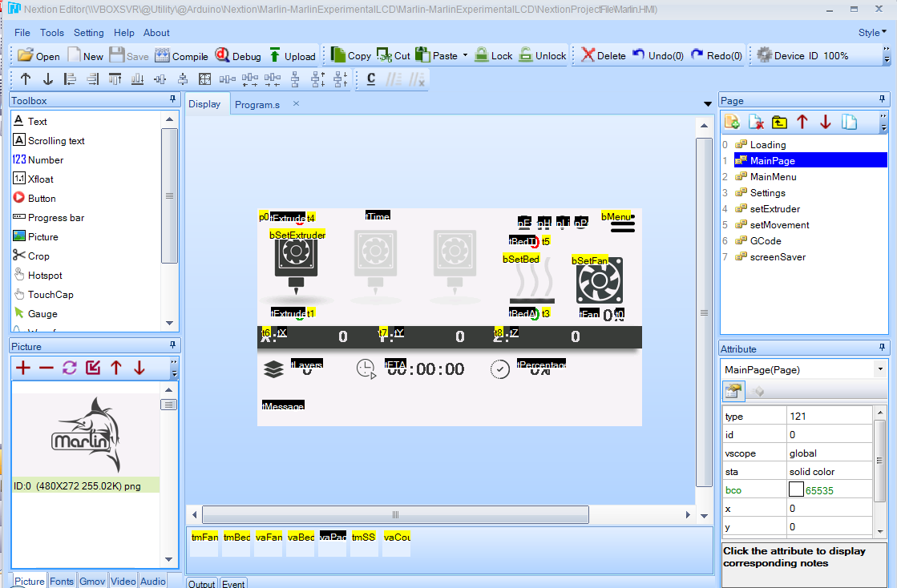Switch to the Event tab
897x588 pixels.
tap(233, 583)
